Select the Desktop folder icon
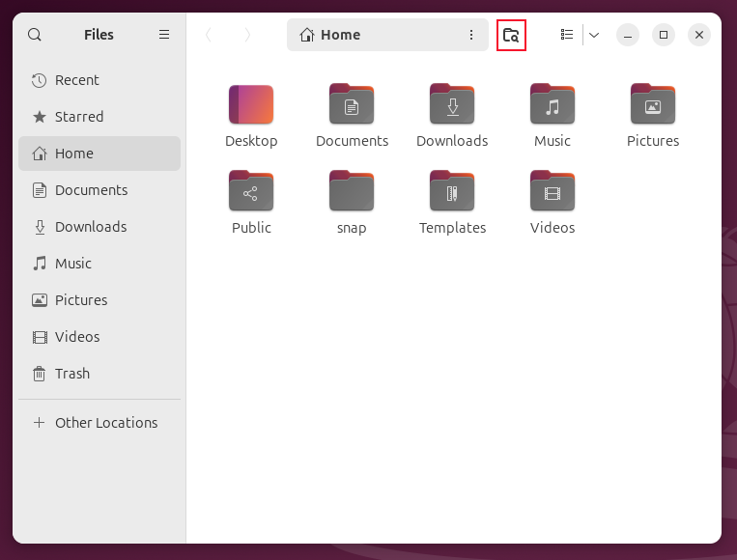The height and width of the screenshot is (560, 737). click(x=251, y=104)
